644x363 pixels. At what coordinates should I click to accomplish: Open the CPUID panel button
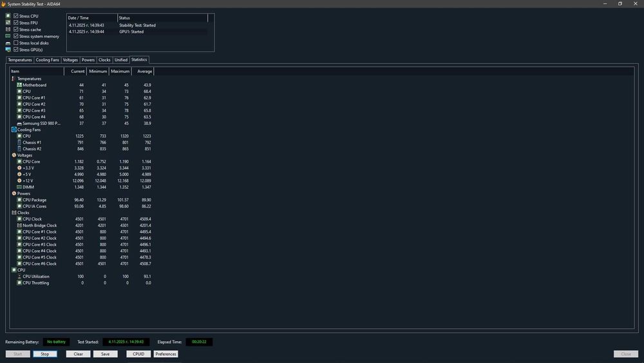tap(138, 354)
